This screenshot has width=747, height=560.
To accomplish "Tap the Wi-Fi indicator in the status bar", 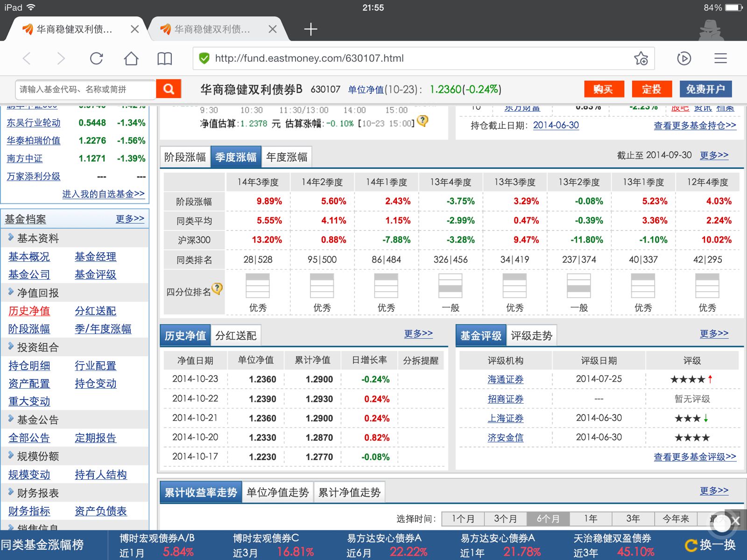I will pos(31,7).
